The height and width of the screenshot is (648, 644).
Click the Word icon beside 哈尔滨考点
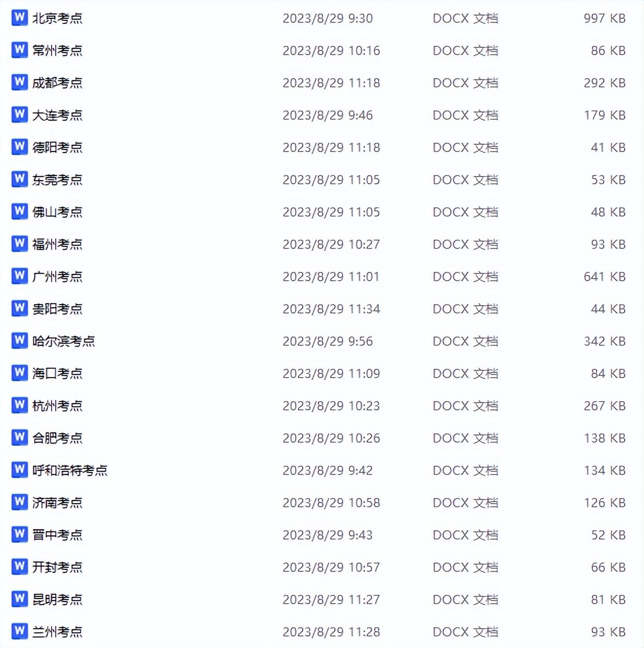click(19, 341)
